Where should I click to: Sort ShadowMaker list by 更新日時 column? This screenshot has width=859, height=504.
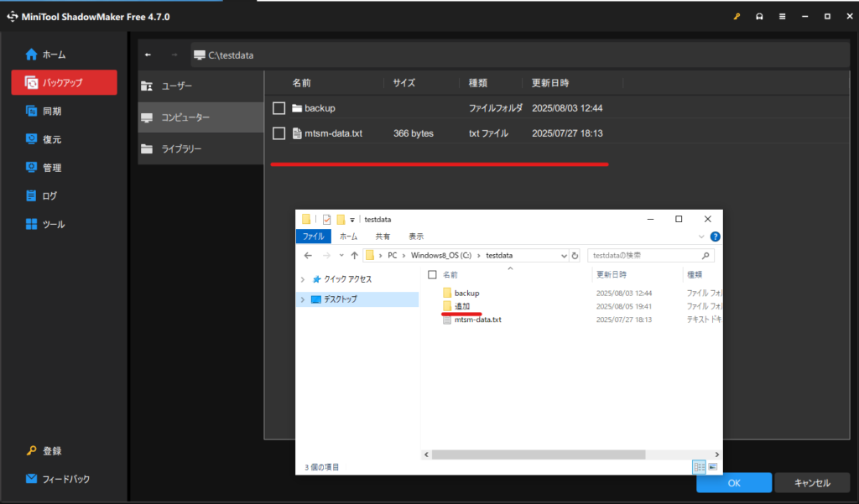click(550, 83)
